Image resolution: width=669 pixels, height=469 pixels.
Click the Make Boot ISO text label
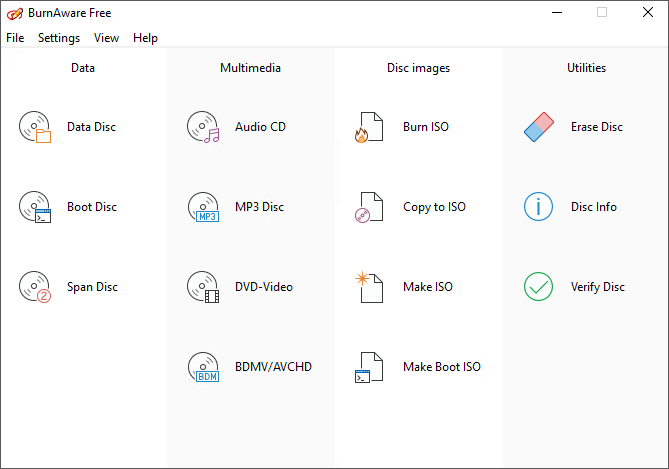(442, 367)
